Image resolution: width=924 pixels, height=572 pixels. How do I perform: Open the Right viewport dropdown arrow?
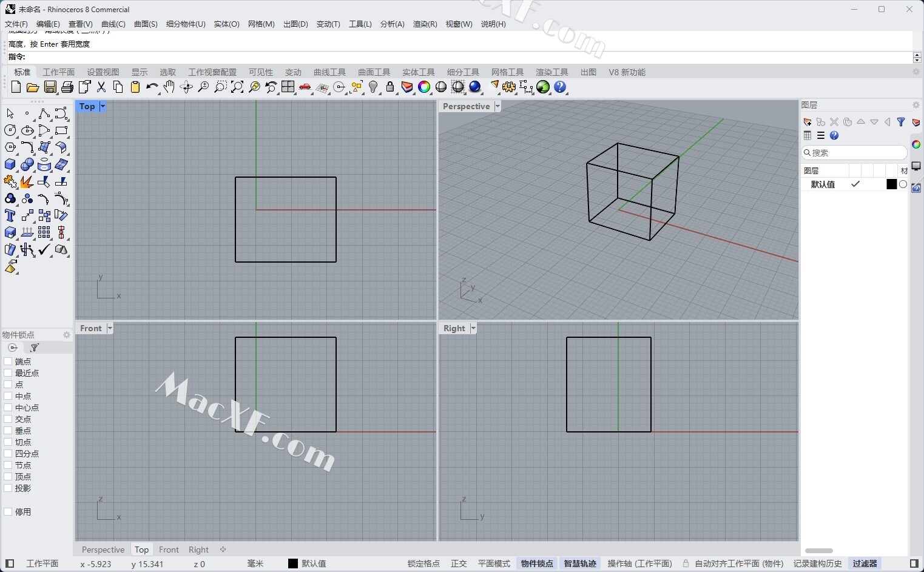point(473,328)
